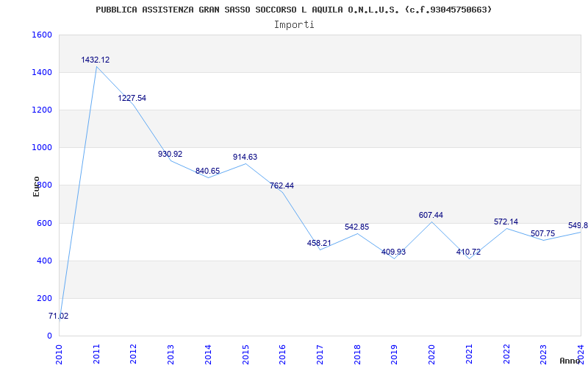The width and height of the screenshot is (588, 368).
Task: Click the 1000 tick on the y-axis
Action: 42,148
